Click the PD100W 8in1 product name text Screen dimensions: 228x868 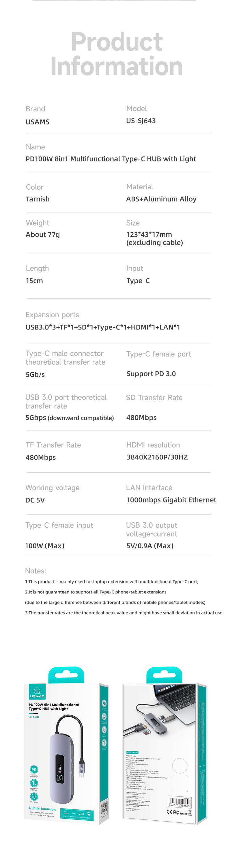(111, 159)
